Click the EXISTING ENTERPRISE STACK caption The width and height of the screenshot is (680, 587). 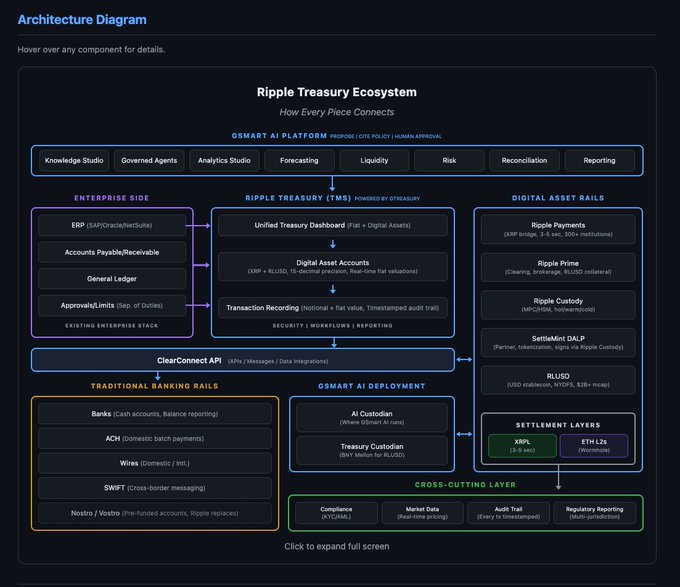[x=112, y=326]
